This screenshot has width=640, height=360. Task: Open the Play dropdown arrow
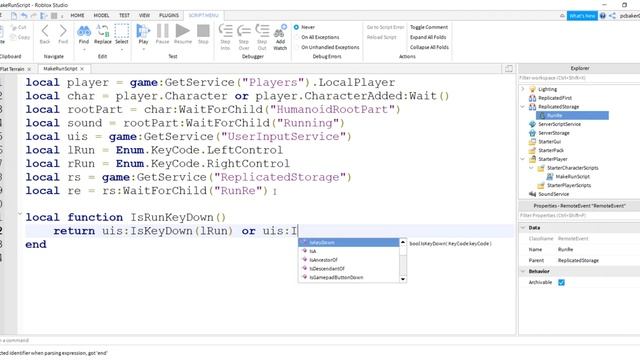point(143,50)
